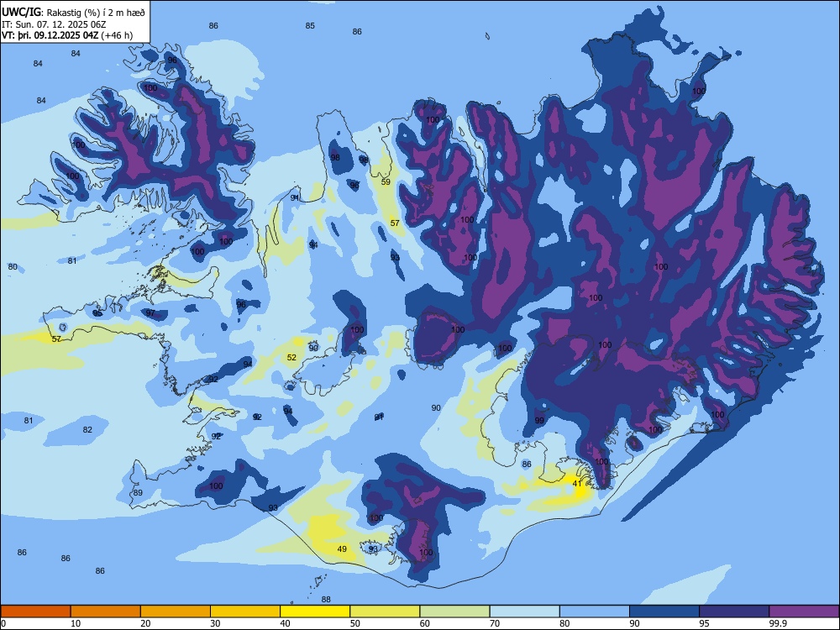Click the light green 60–70 legend swatch
The height and width of the screenshot is (630, 840).
click(x=454, y=612)
